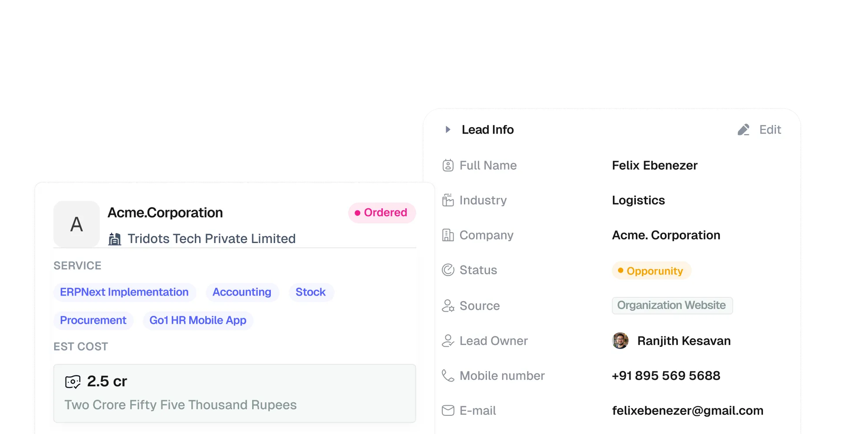The image size is (868, 434).
Task: Click the Industry factory icon
Action: click(x=448, y=200)
